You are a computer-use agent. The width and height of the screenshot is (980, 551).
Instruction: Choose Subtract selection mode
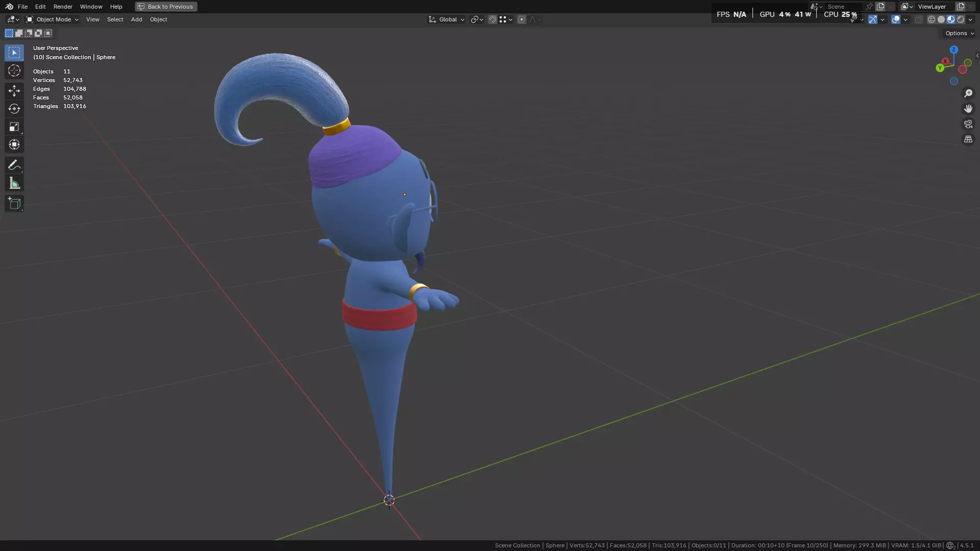[x=29, y=33]
